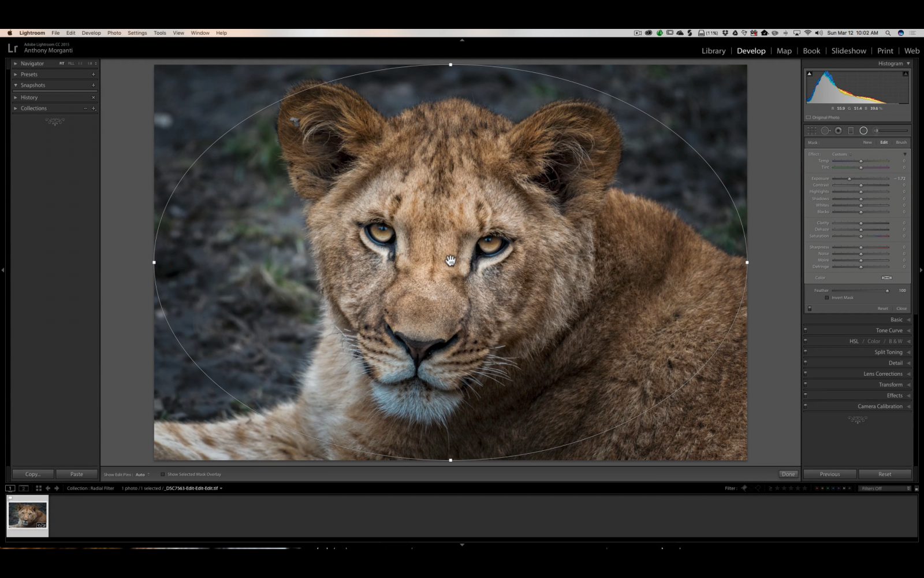This screenshot has width=924, height=578.
Task: Select the Crop Overlay tool
Action: pyautogui.click(x=811, y=131)
